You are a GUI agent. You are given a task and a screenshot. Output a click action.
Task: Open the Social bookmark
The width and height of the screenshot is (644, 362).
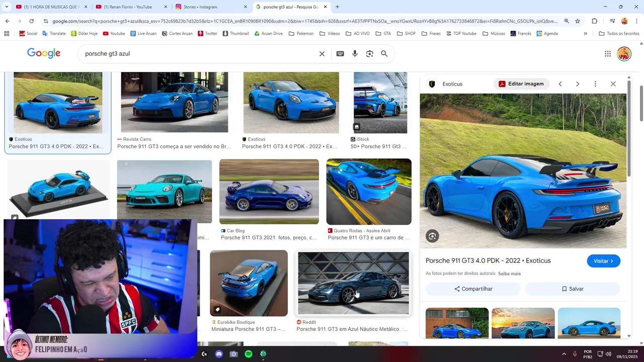pyautogui.click(x=28, y=34)
